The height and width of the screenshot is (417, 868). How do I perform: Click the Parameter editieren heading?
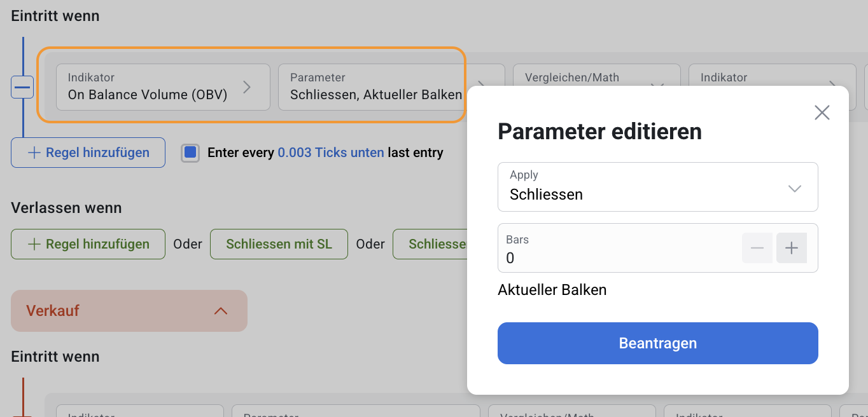[599, 132]
